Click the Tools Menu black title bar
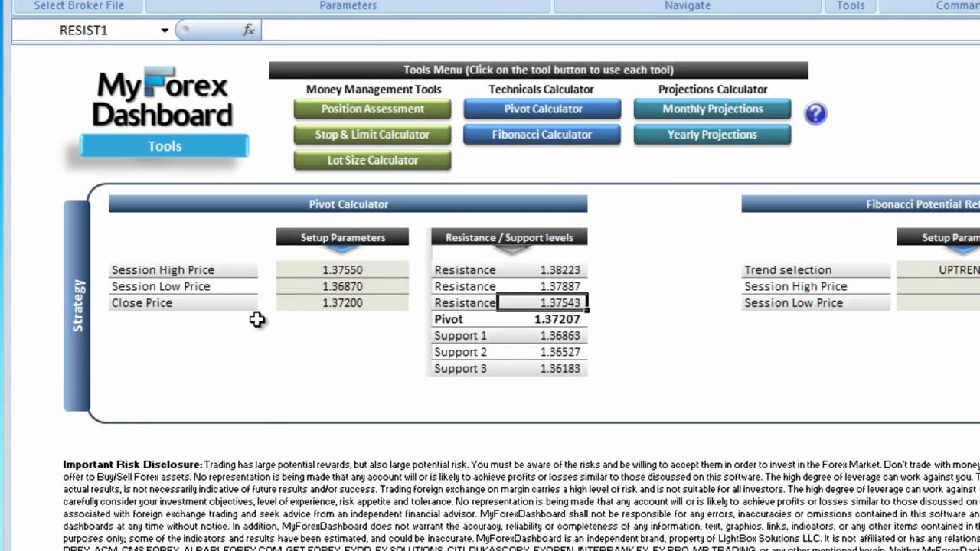This screenshot has width=980, height=551. (x=538, y=70)
